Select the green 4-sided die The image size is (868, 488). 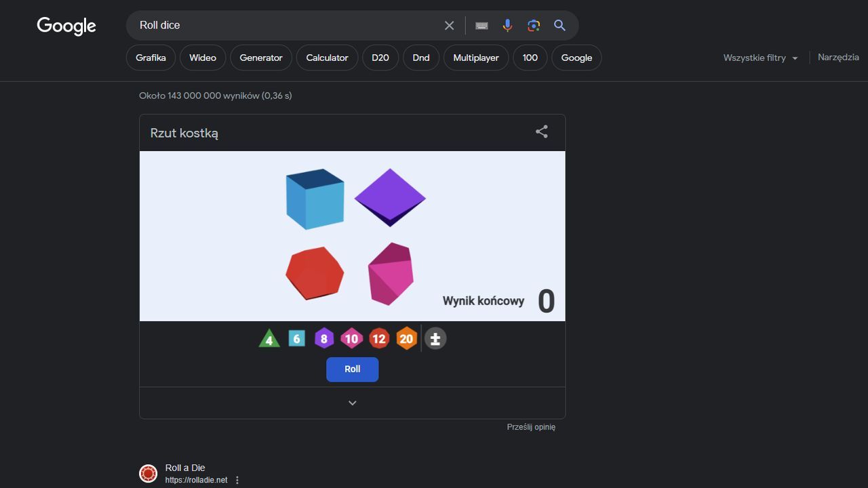pos(269,338)
